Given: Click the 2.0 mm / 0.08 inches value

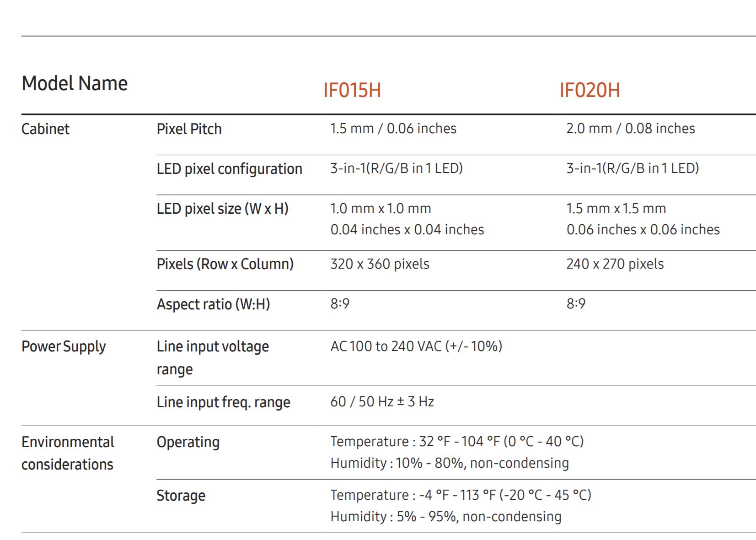Looking at the screenshot, I should 630,129.
